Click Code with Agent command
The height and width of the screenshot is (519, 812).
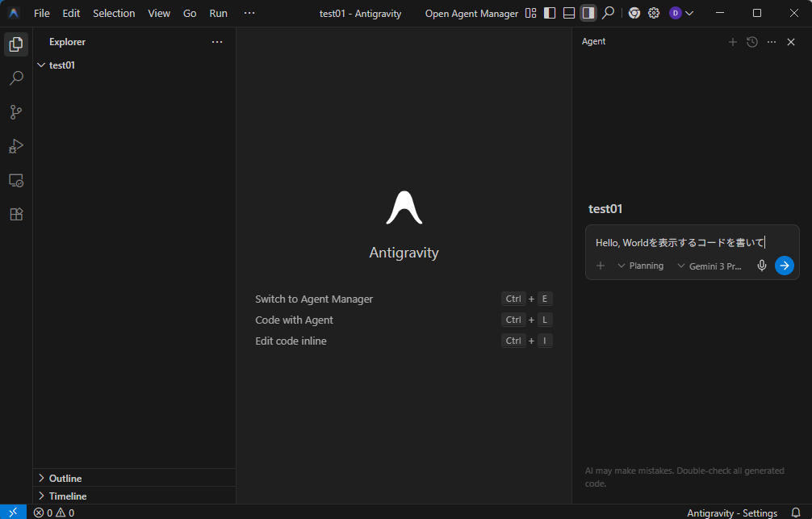(x=294, y=320)
